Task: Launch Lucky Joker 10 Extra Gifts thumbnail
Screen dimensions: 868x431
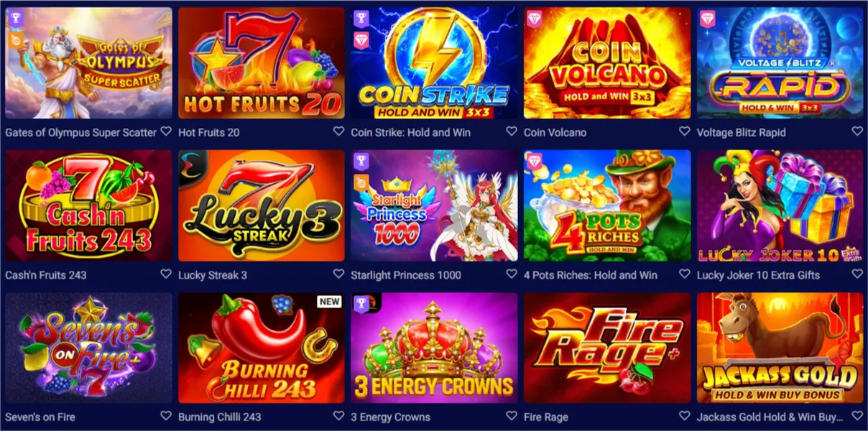Action: click(x=780, y=205)
